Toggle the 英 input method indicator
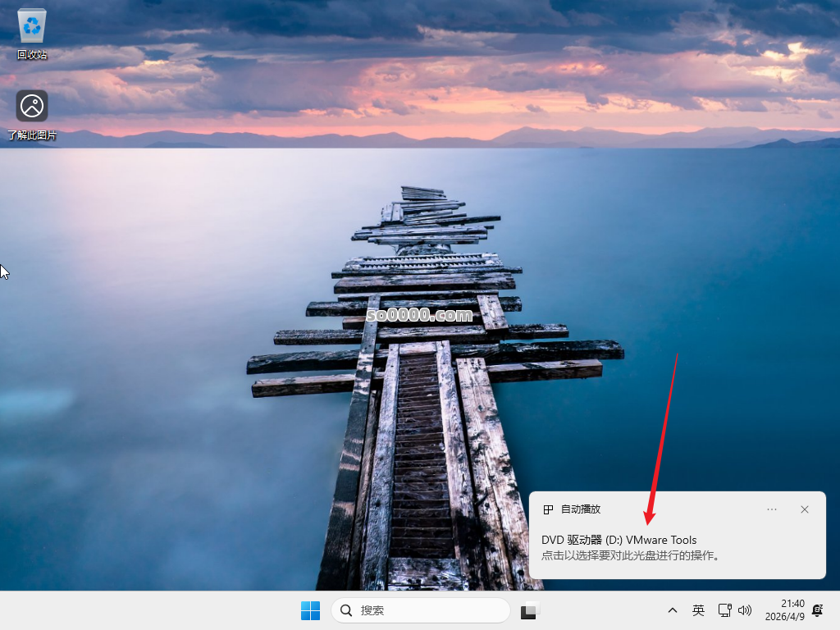The height and width of the screenshot is (630, 840). click(698, 610)
